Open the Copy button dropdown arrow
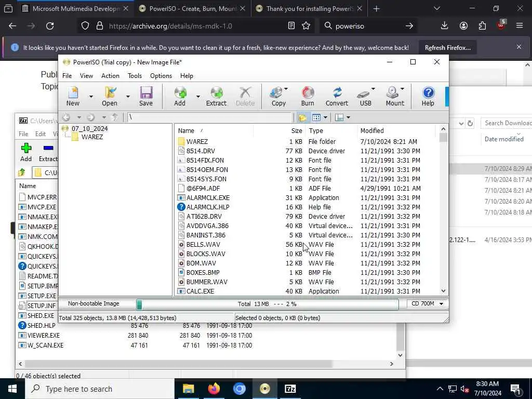 pyautogui.click(x=286, y=89)
